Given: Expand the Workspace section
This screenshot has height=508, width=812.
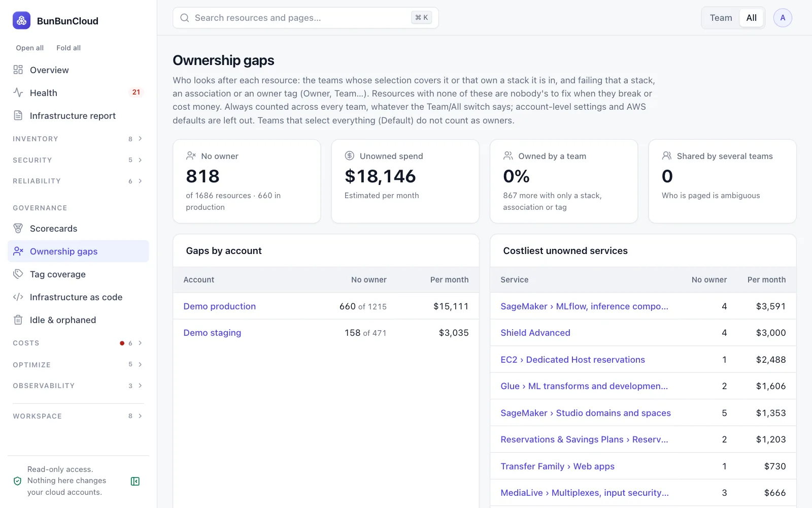Looking at the screenshot, I should click(x=78, y=416).
